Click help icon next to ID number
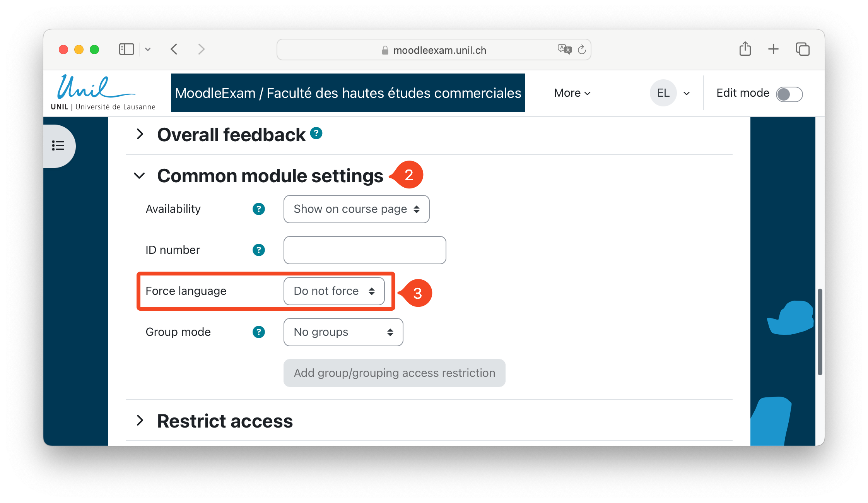The image size is (868, 503). (x=258, y=250)
